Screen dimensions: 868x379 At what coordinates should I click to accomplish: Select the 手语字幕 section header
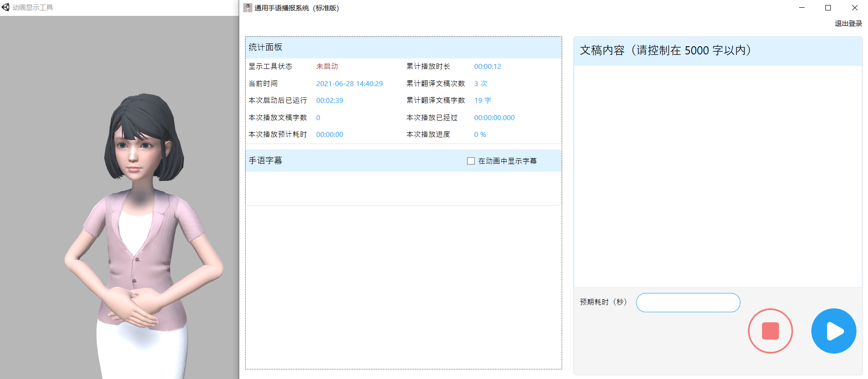[x=265, y=160]
